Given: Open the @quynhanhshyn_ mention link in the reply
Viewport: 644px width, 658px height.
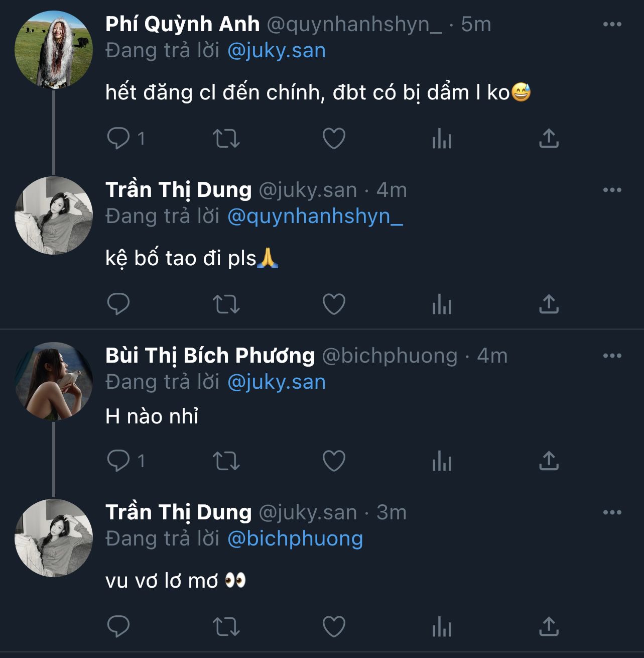Looking at the screenshot, I should tap(315, 216).
